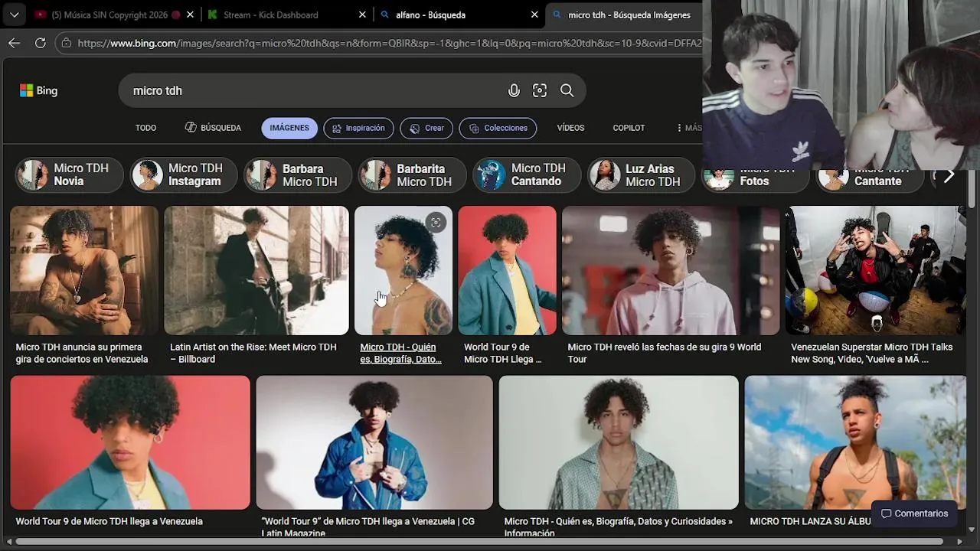Open World Tour 9 red background thumbnail
The width and height of the screenshot is (980, 551).
pyautogui.click(x=507, y=270)
